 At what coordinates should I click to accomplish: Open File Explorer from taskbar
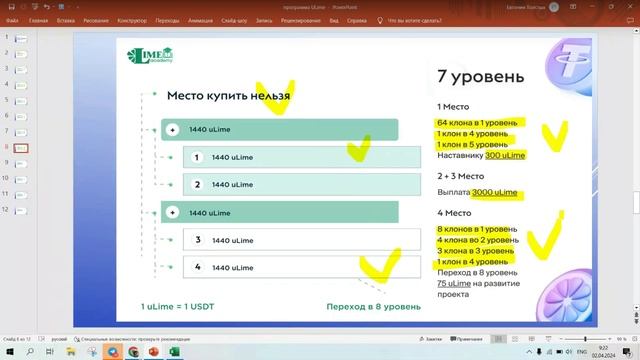coord(71,351)
